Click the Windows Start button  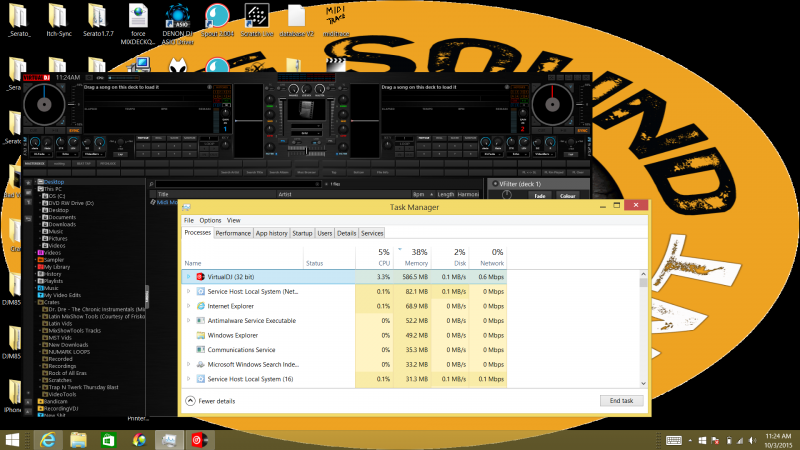(12, 440)
